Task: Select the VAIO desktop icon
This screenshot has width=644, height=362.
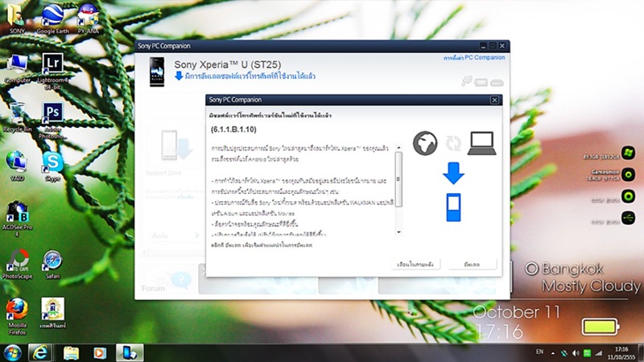Action: click(x=17, y=167)
